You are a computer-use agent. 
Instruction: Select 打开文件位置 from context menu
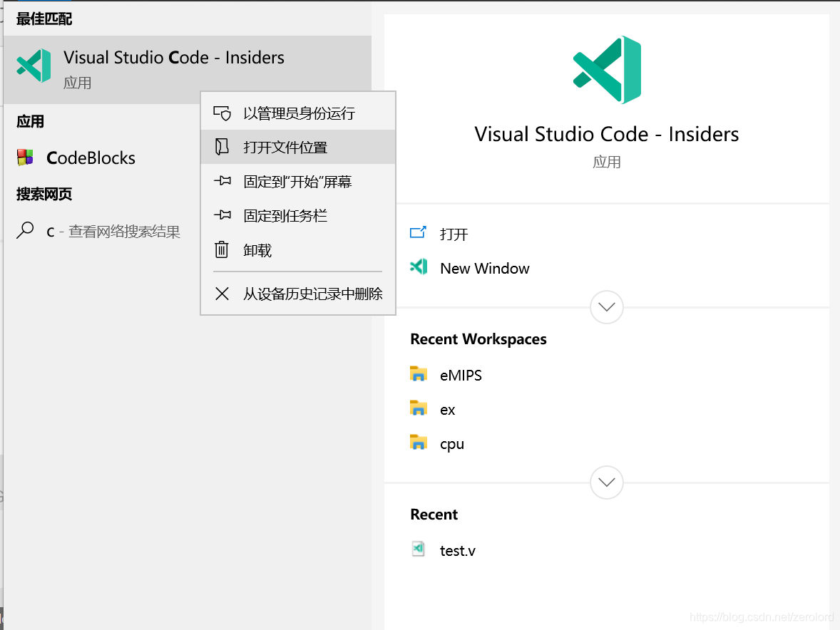point(285,148)
